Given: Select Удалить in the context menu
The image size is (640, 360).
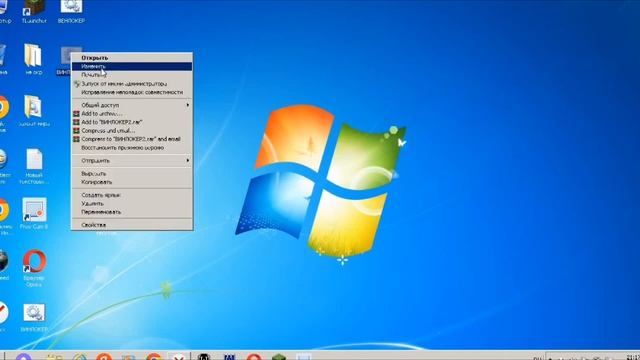Looking at the screenshot, I should point(132,203).
